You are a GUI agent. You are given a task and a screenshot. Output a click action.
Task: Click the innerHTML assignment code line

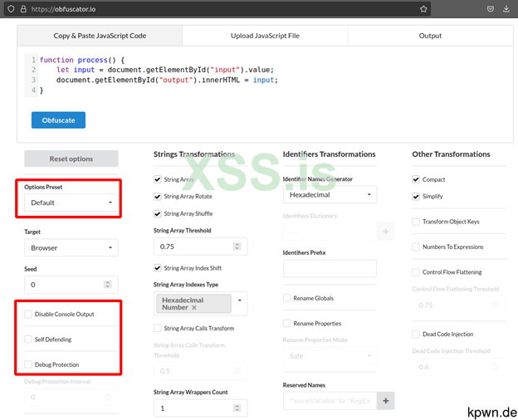coord(167,80)
